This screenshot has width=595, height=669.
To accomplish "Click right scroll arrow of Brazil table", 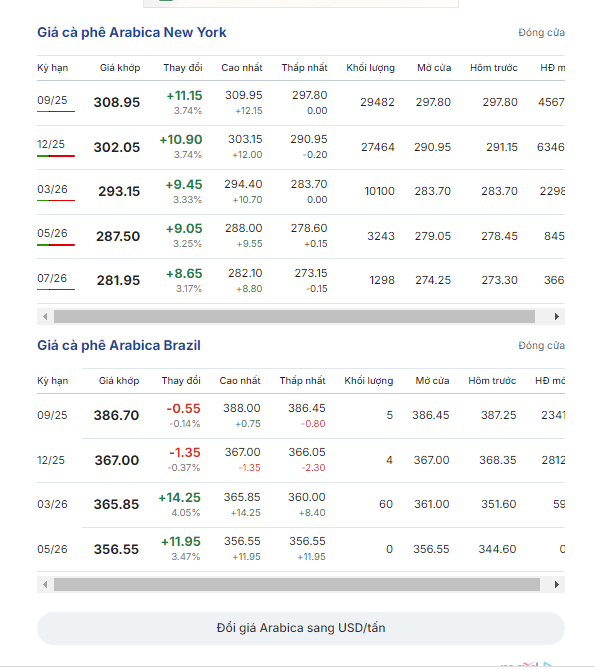I will 557,585.
